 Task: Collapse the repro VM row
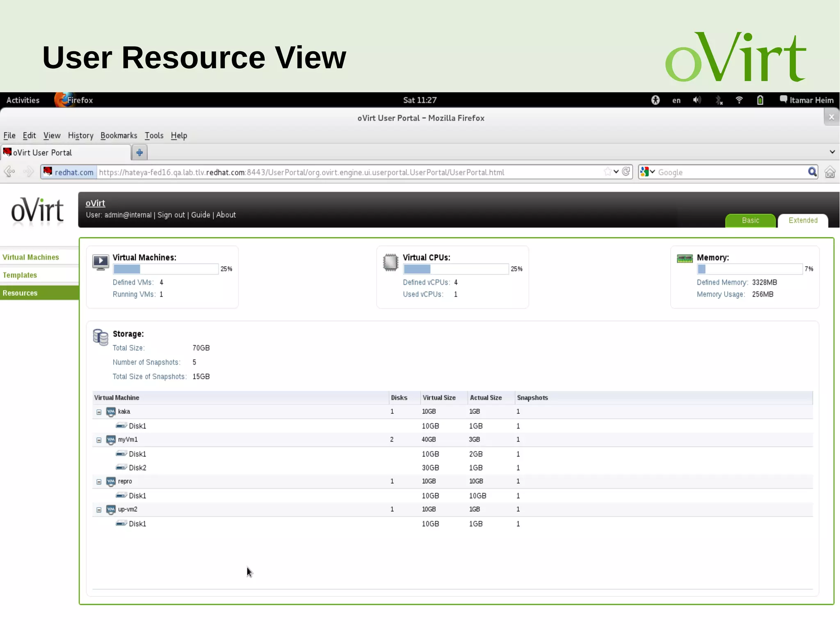(x=99, y=482)
